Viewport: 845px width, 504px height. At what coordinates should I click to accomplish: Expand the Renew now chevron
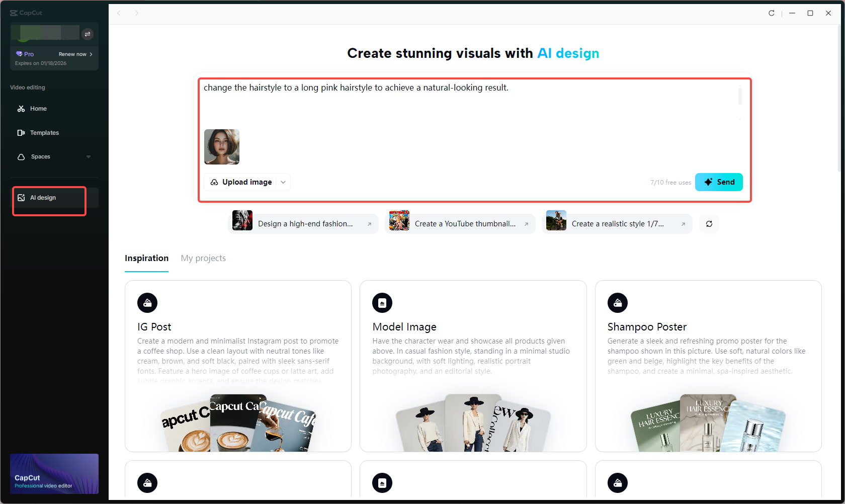point(92,54)
